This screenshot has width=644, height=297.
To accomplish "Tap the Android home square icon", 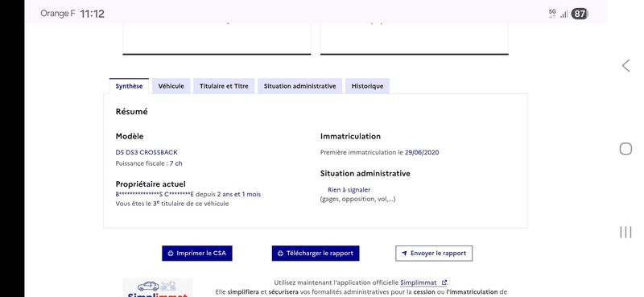I will pos(625,149).
